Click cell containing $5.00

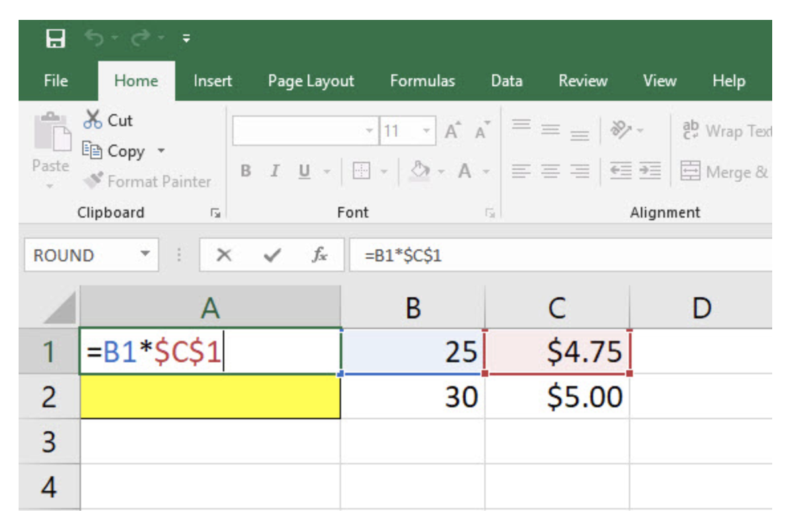pyautogui.click(x=558, y=397)
